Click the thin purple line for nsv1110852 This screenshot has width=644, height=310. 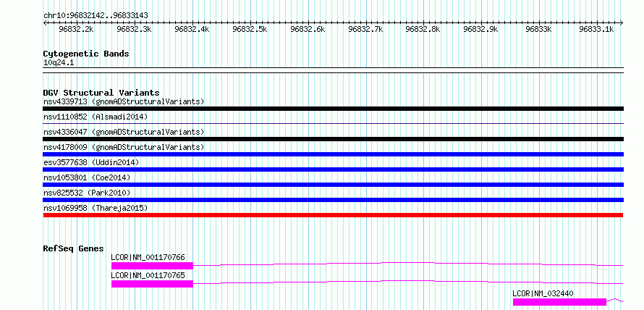tap(333, 123)
